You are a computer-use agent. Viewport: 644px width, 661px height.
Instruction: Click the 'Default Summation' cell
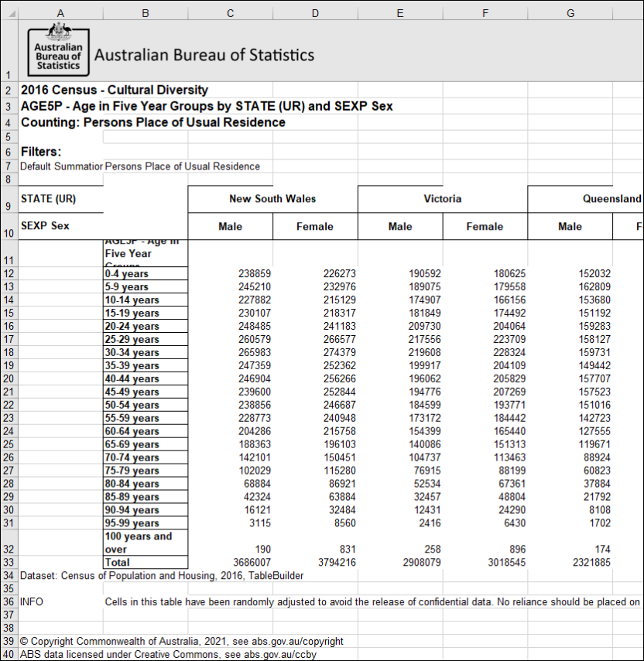61,166
